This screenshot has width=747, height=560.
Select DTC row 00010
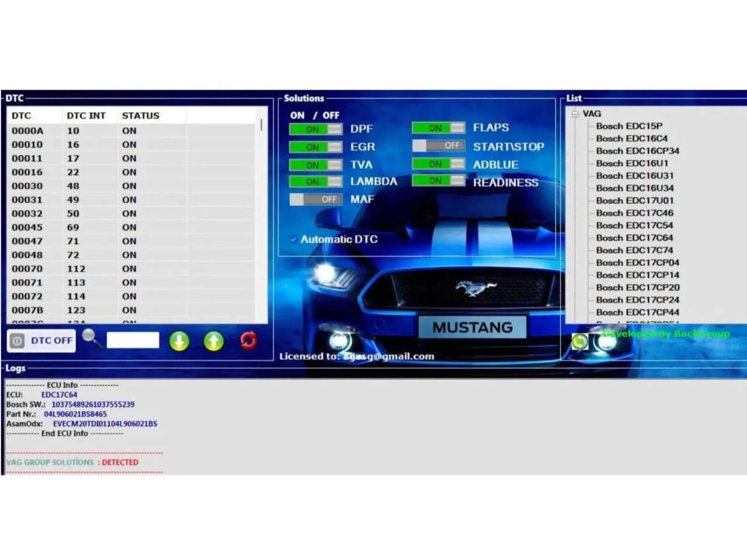[132, 145]
